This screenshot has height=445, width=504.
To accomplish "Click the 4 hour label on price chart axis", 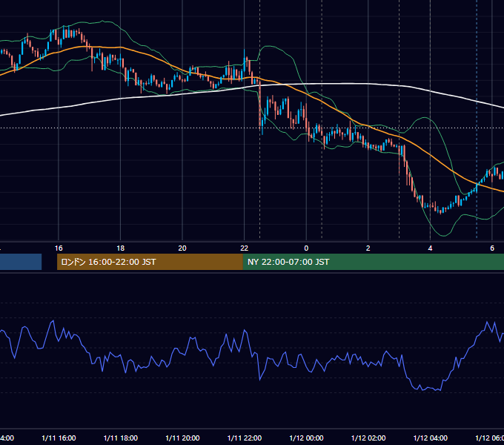I will [x=430, y=248].
